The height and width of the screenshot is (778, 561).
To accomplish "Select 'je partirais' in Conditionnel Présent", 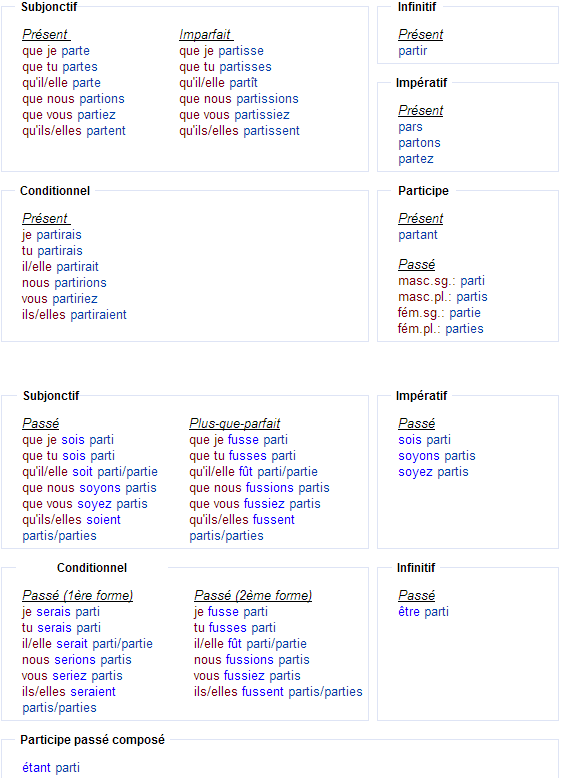I will (52, 235).
